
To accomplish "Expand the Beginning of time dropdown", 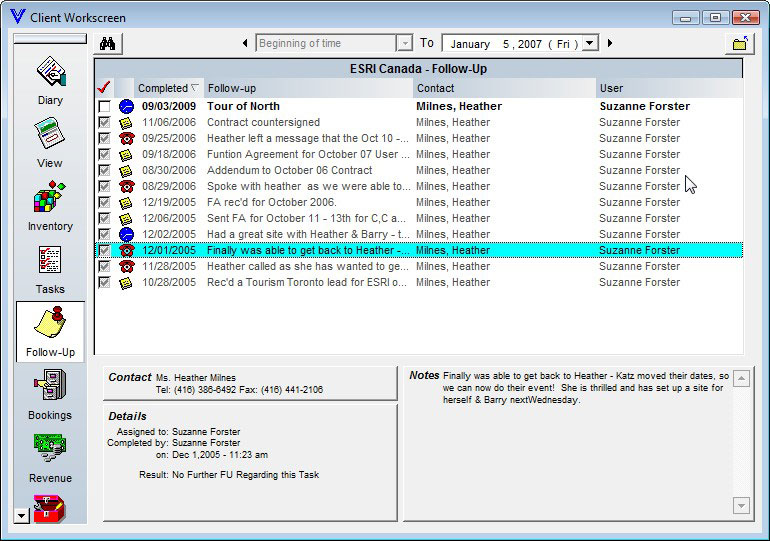I will pyautogui.click(x=404, y=44).
